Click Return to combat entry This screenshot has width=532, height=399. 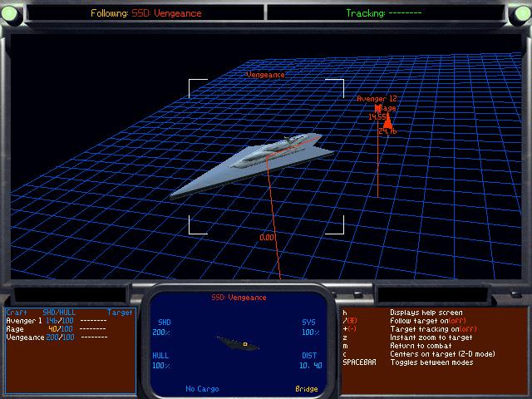(421, 345)
